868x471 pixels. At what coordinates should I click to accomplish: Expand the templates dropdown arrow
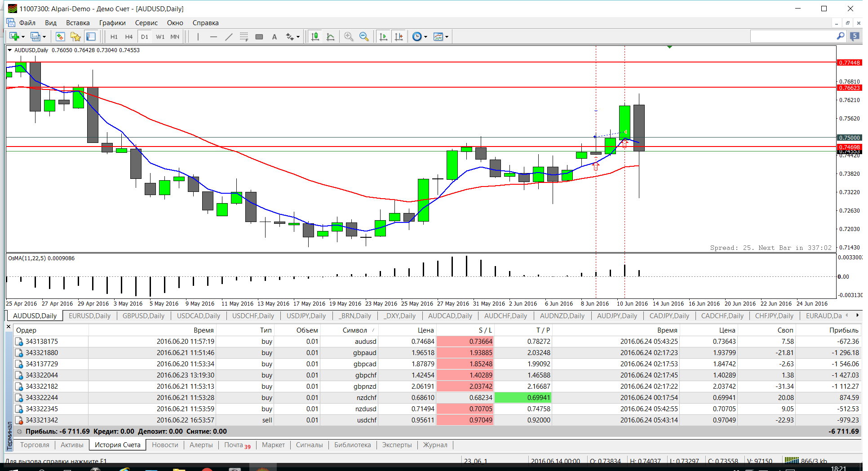point(447,37)
